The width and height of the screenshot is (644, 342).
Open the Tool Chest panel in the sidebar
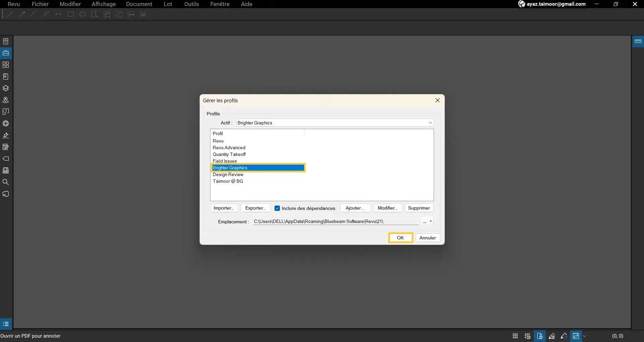pos(6,53)
